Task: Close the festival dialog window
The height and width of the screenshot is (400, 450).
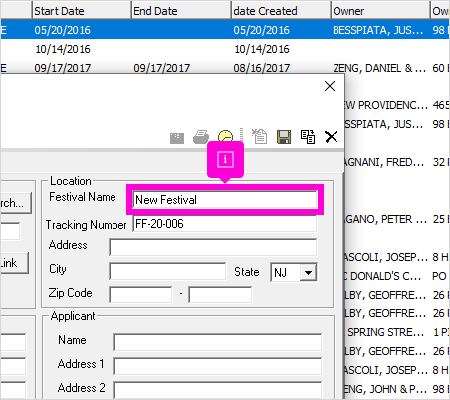Action: coord(330,86)
